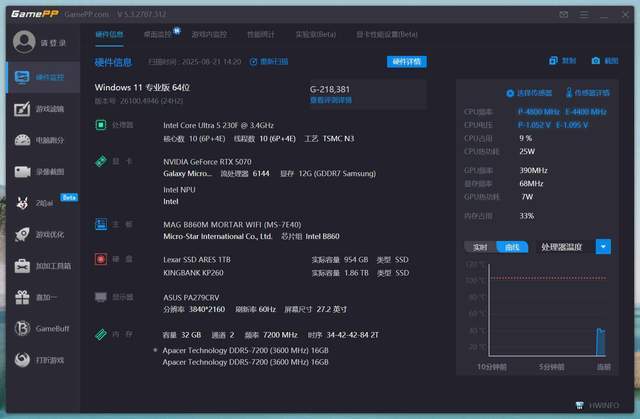
Task: Open the hamburger menu in title bar
Action: [x=584, y=14]
